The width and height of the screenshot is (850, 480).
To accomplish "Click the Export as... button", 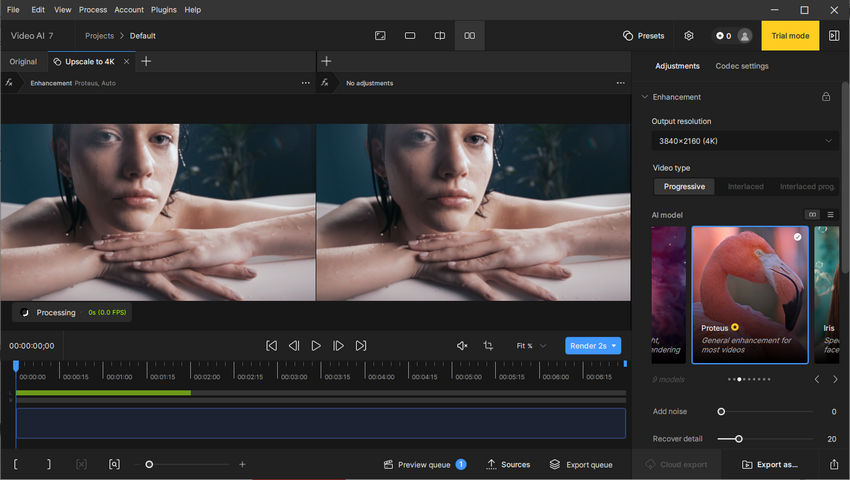I will click(769, 464).
